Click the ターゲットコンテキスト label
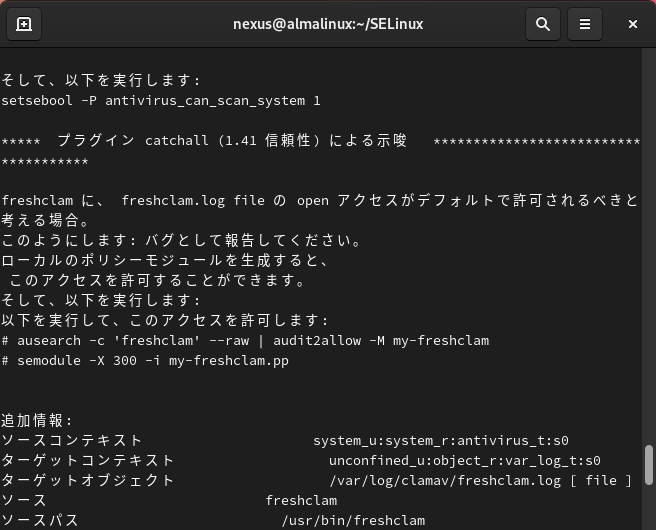Screen dimensions: 656x530 coord(88,461)
